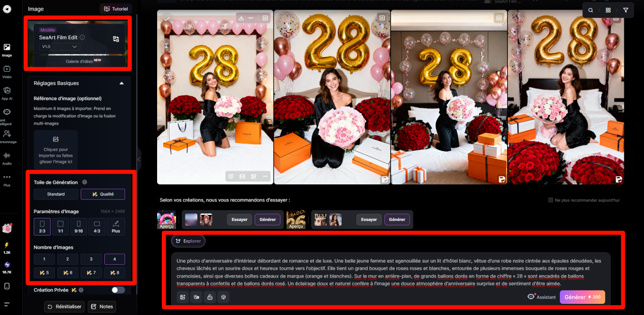Select the Standard generation mode
This screenshot has height=315, width=644.
(x=56, y=194)
